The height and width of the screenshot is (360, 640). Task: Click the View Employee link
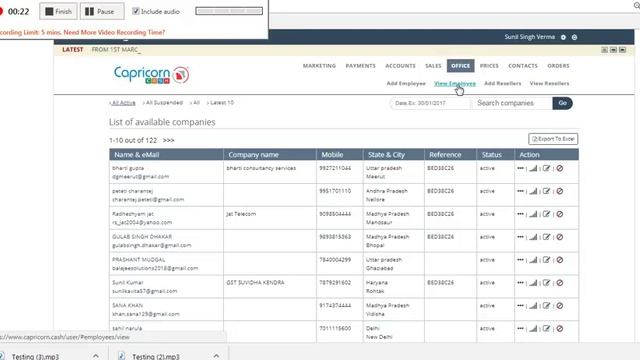(x=455, y=83)
